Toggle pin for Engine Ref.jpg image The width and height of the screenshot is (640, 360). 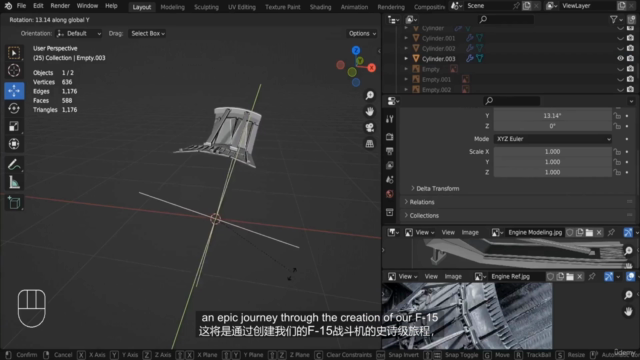[592, 276]
